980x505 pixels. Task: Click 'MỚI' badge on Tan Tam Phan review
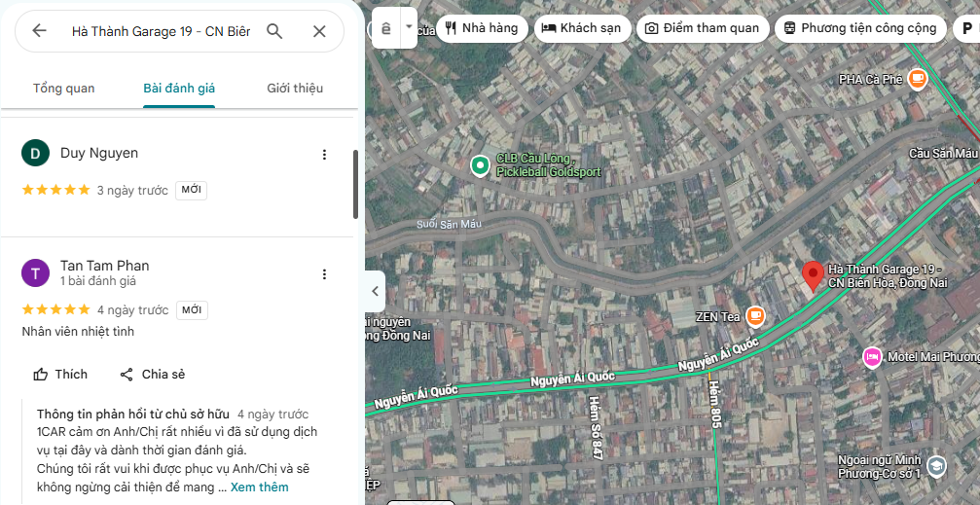pos(192,310)
